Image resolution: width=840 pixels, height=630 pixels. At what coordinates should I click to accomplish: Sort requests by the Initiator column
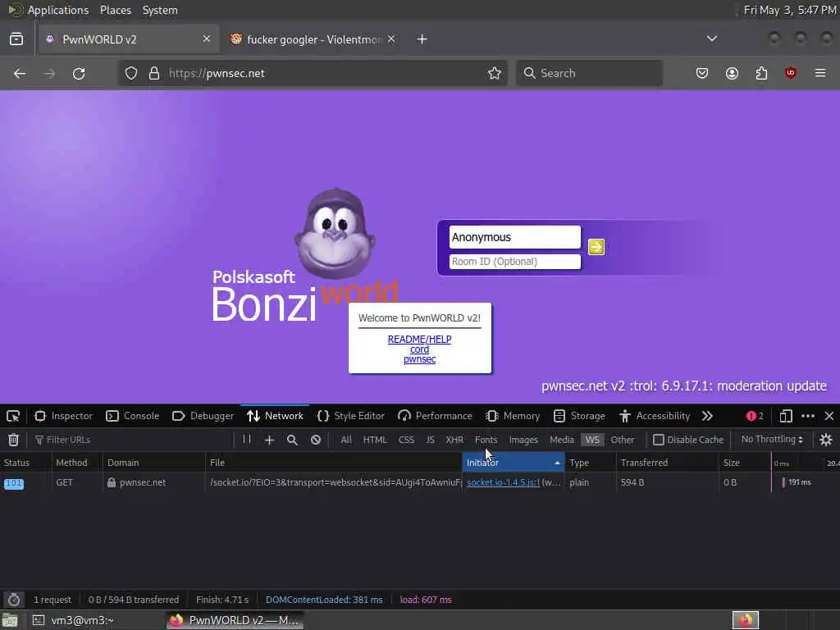click(x=514, y=463)
